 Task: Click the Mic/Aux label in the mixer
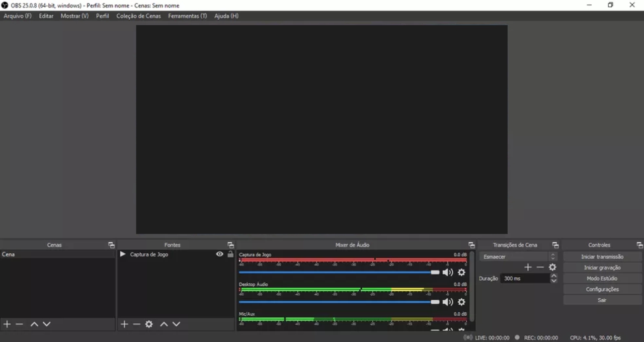(247, 314)
